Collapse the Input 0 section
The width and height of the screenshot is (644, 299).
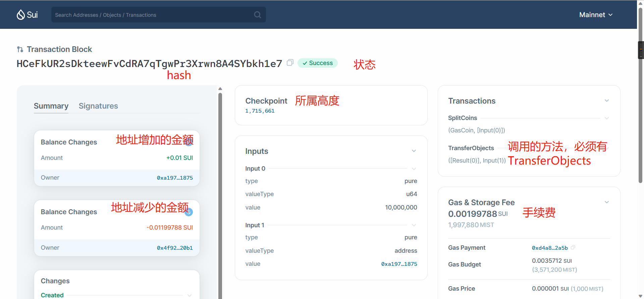414,169
